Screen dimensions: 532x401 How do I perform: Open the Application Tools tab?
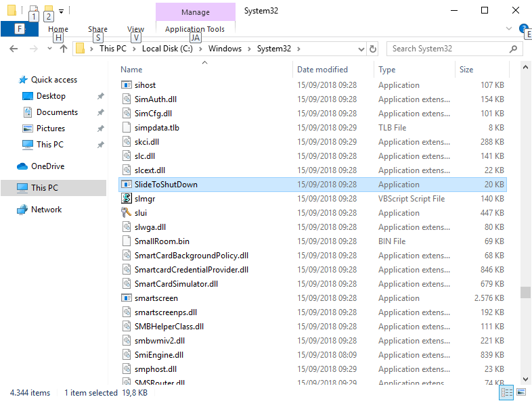(195, 29)
